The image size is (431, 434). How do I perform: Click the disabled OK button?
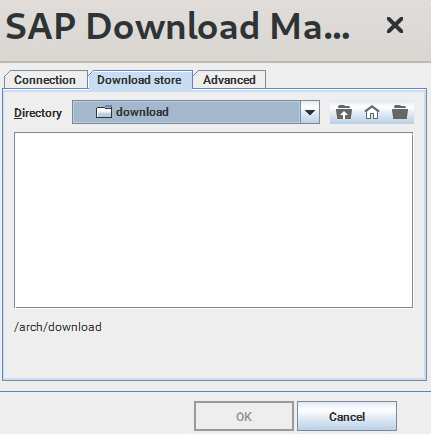[x=244, y=416]
